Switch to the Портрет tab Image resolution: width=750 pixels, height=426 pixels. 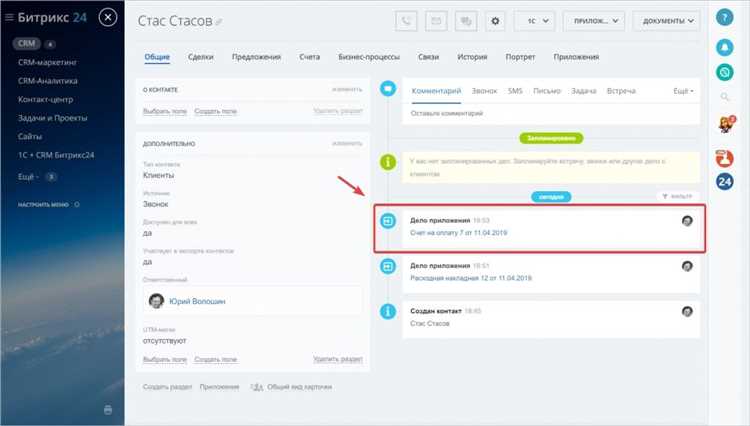click(x=520, y=57)
